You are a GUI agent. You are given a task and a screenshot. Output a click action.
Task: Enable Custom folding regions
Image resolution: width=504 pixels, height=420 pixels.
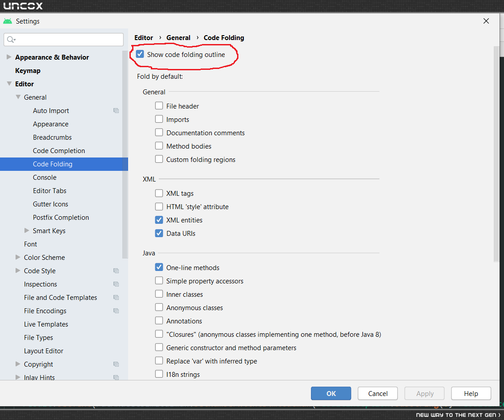[x=159, y=159]
